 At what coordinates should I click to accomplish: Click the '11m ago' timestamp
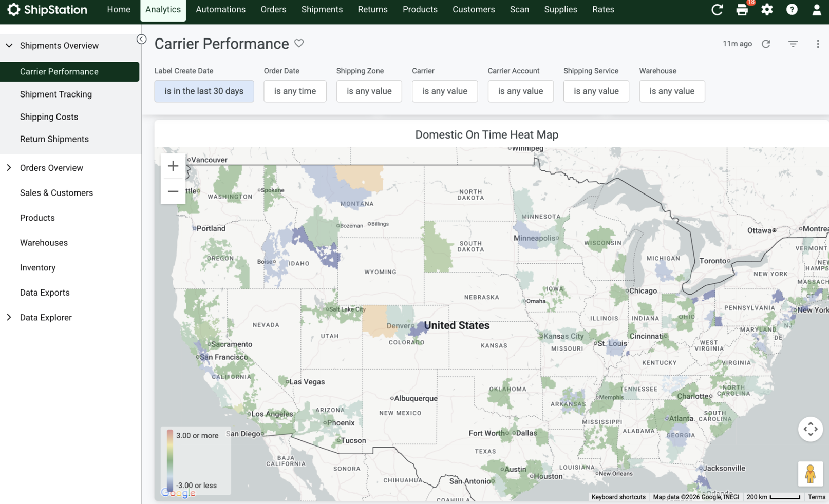737,44
